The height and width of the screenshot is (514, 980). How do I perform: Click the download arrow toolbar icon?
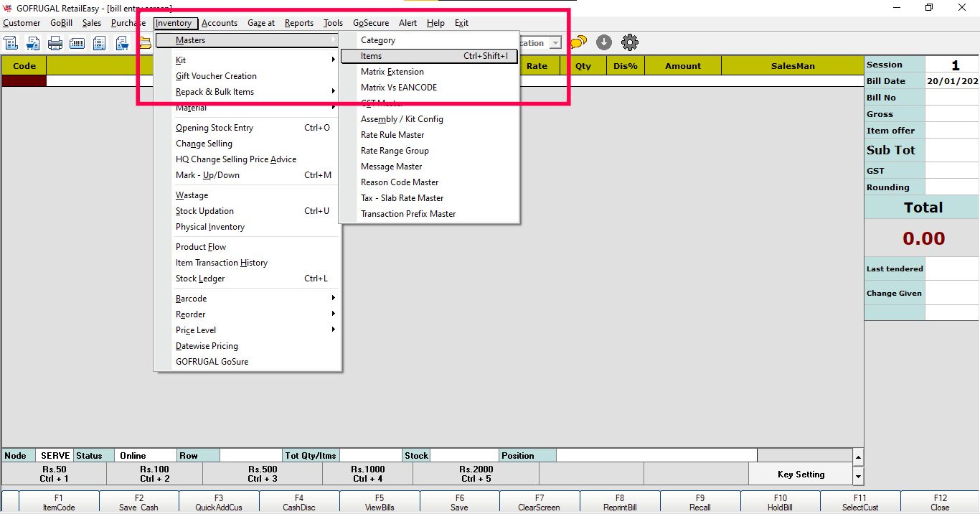[604, 42]
